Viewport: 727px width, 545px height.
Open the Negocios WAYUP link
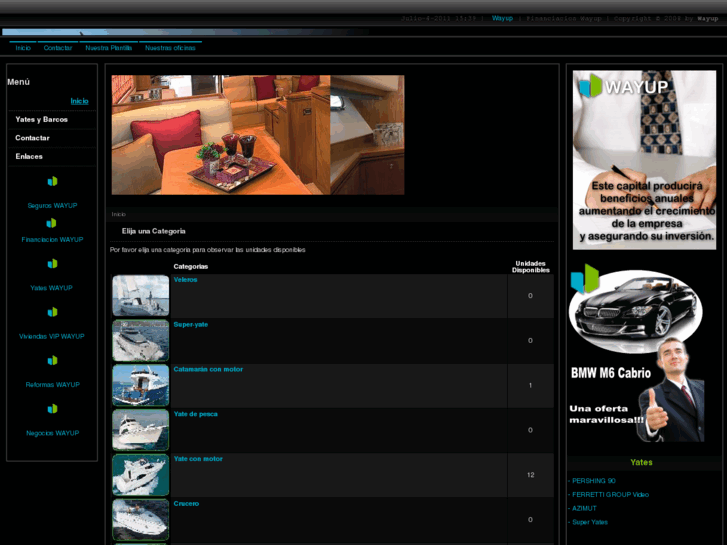point(52,433)
